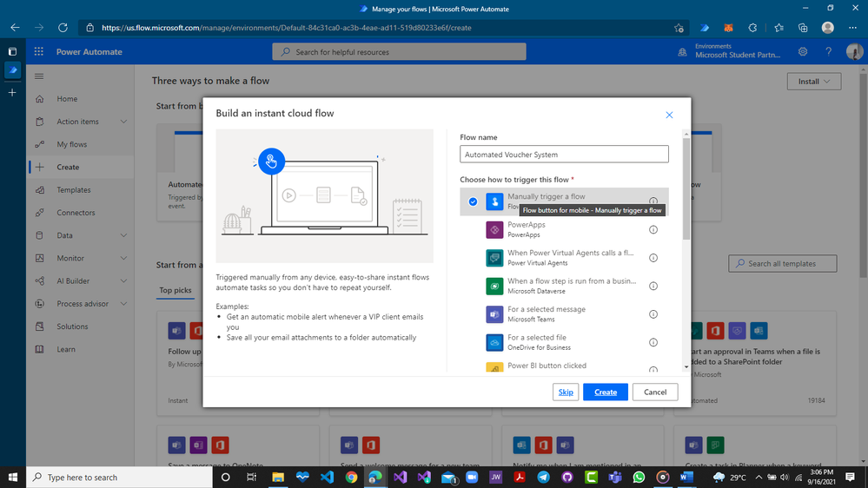Open Google Chrome from the taskbar
The width and height of the screenshot is (868, 488).
pos(351,477)
